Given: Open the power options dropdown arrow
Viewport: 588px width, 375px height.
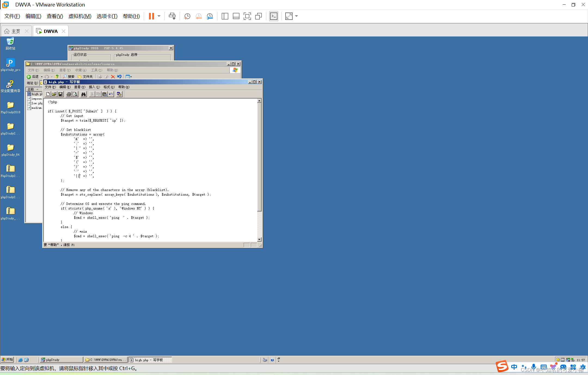Looking at the screenshot, I should click(159, 16).
